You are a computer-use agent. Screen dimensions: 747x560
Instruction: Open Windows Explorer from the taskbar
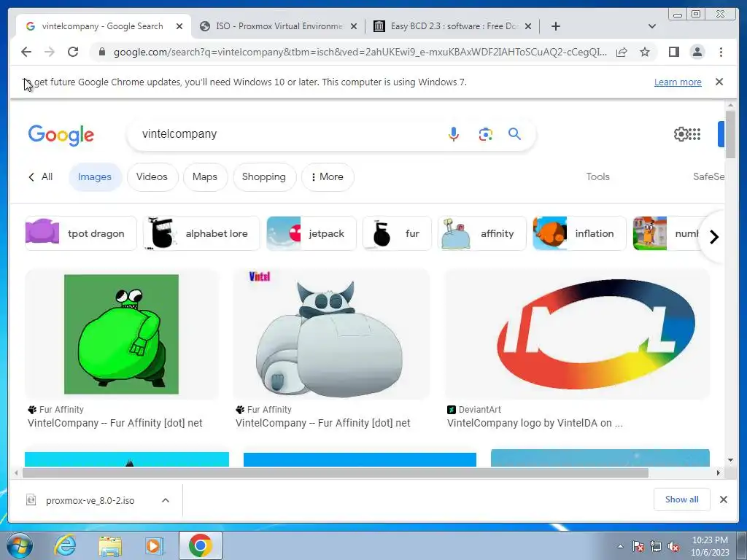click(110, 545)
